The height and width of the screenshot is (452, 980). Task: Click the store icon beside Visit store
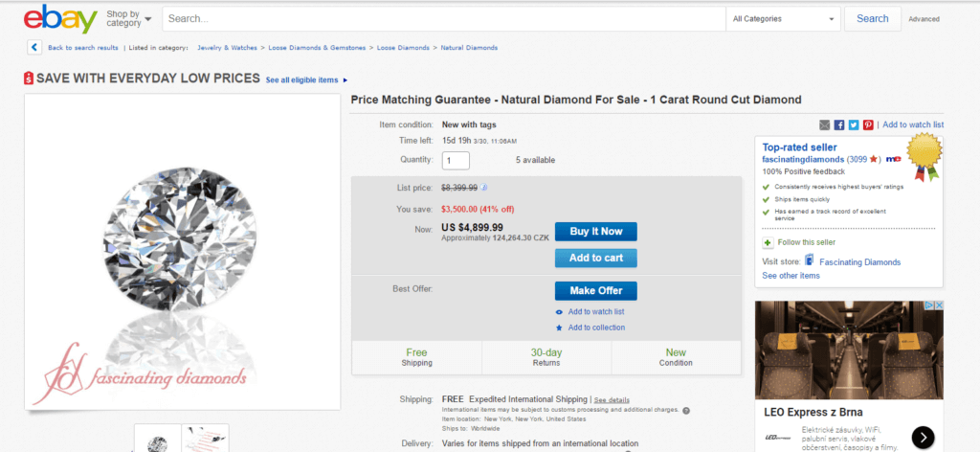809,260
